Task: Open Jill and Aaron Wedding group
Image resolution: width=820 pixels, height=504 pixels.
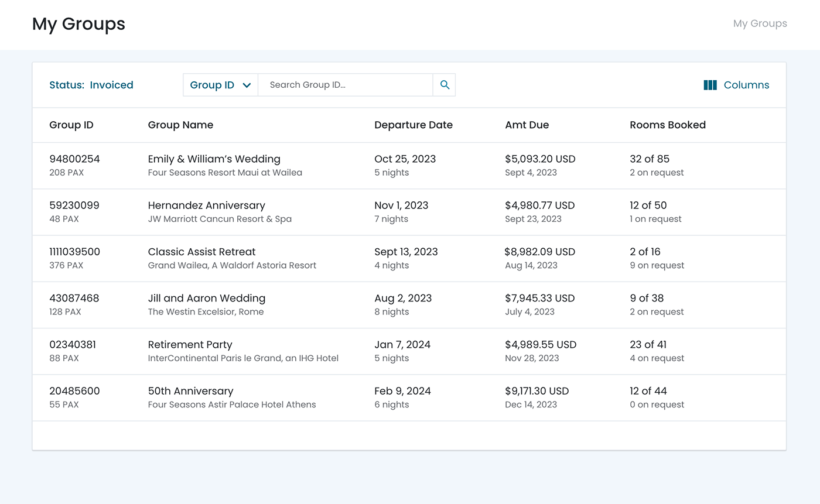Action: pos(206,298)
